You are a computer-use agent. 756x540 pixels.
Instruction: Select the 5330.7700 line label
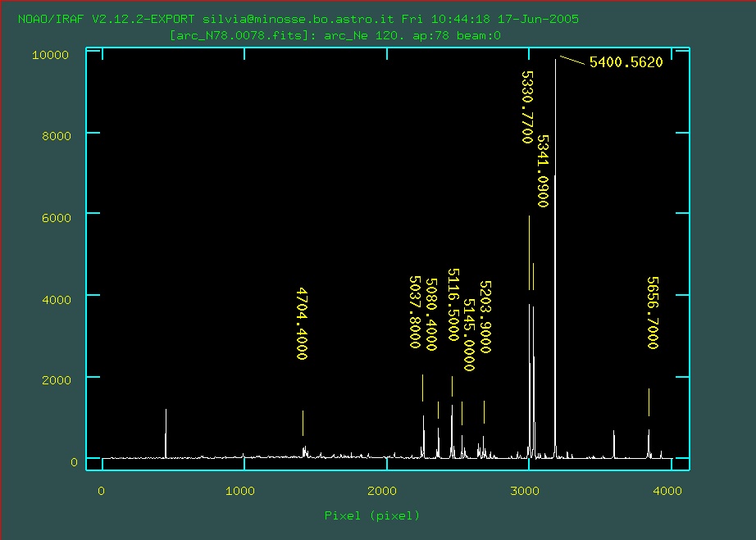click(x=527, y=107)
